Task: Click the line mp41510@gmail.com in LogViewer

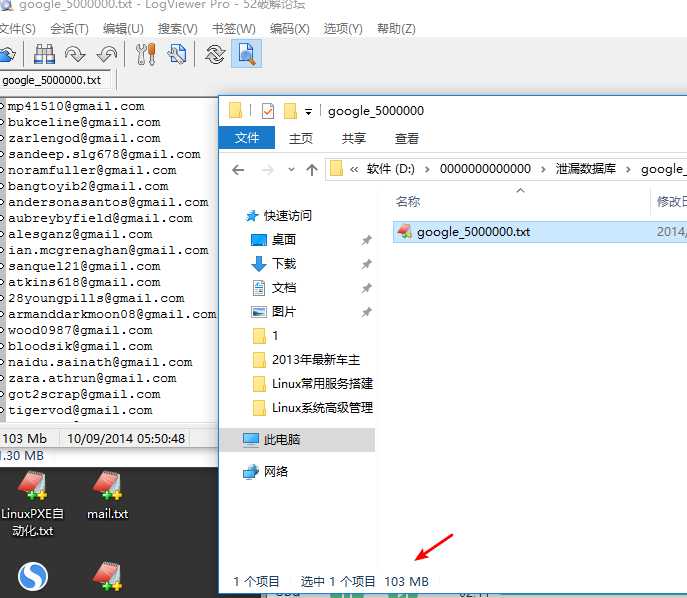Action: tap(76, 106)
